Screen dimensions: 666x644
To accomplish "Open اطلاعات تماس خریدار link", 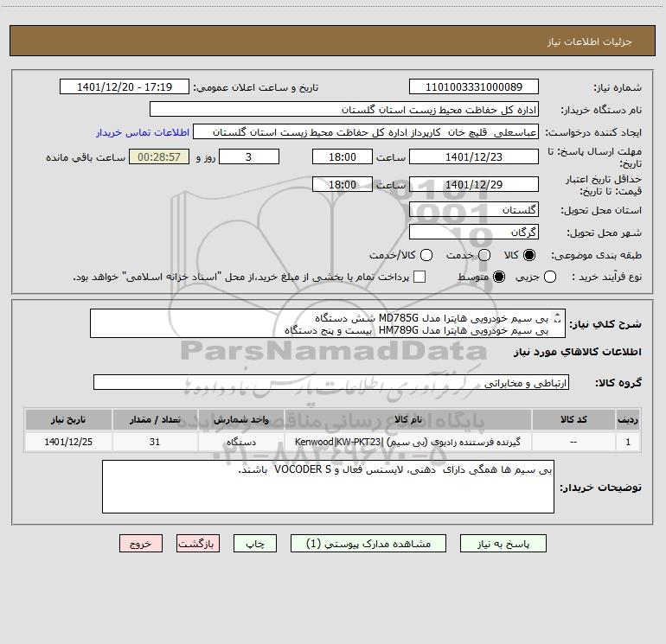I will coord(143,132).
